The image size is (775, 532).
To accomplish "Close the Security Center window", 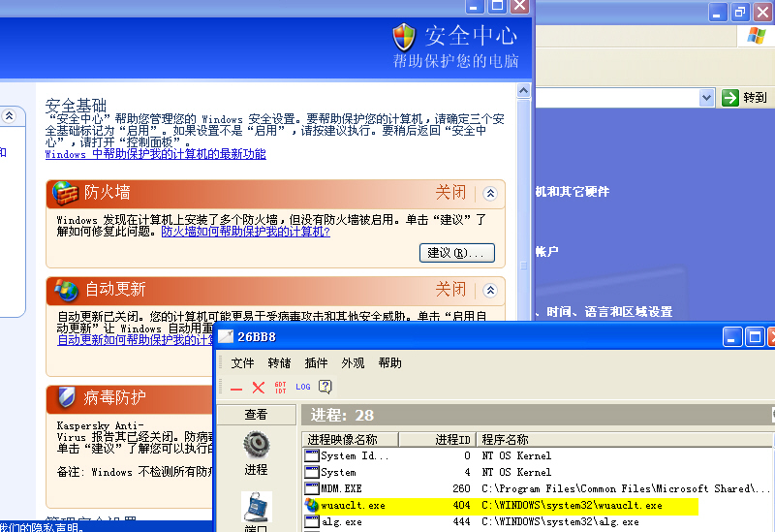I will click(x=519, y=6).
